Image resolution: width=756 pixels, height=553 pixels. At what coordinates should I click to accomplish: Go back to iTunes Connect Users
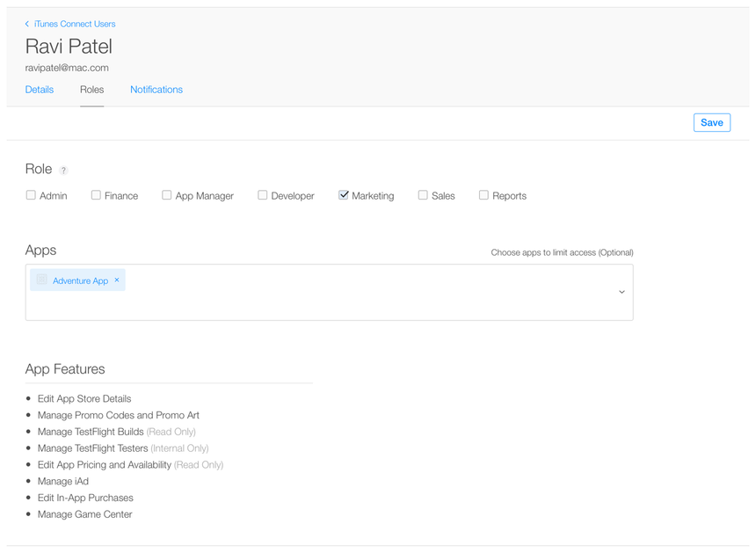[x=75, y=24]
